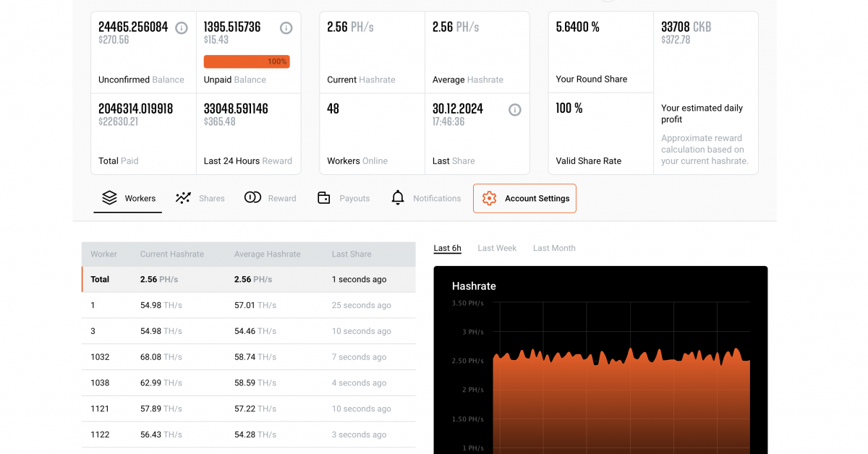The width and height of the screenshot is (868, 454).
Task: Click the Unconfirmed Balance info icon
Action: (182, 28)
